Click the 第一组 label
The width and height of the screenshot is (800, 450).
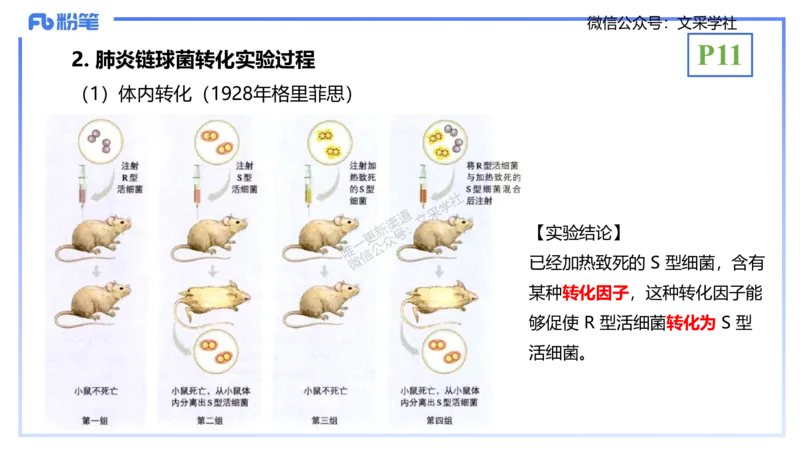[x=95, y=421]
